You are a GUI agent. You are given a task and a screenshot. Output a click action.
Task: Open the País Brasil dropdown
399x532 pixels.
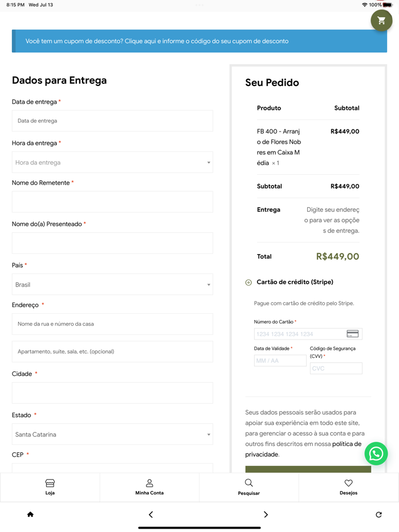pos(112,284)
